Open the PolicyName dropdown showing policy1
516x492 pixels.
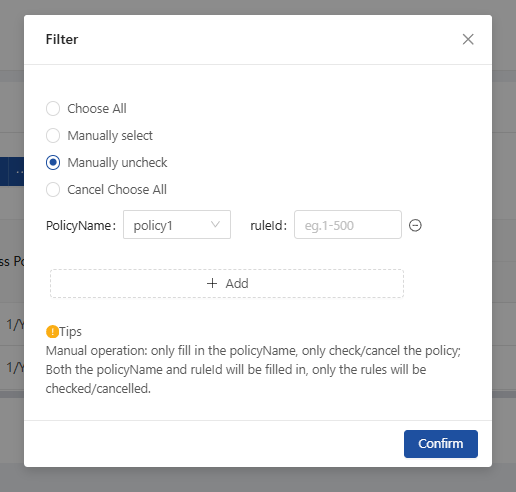click(177, 225)
